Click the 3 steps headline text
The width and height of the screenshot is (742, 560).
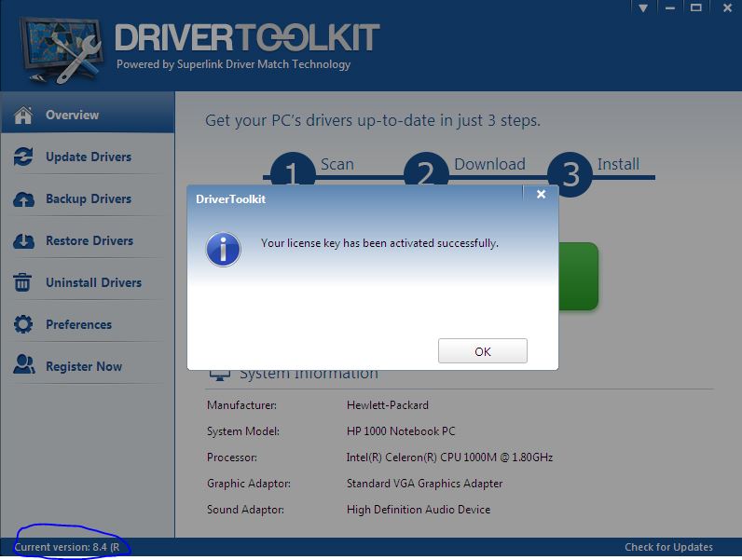pos(373,120)
